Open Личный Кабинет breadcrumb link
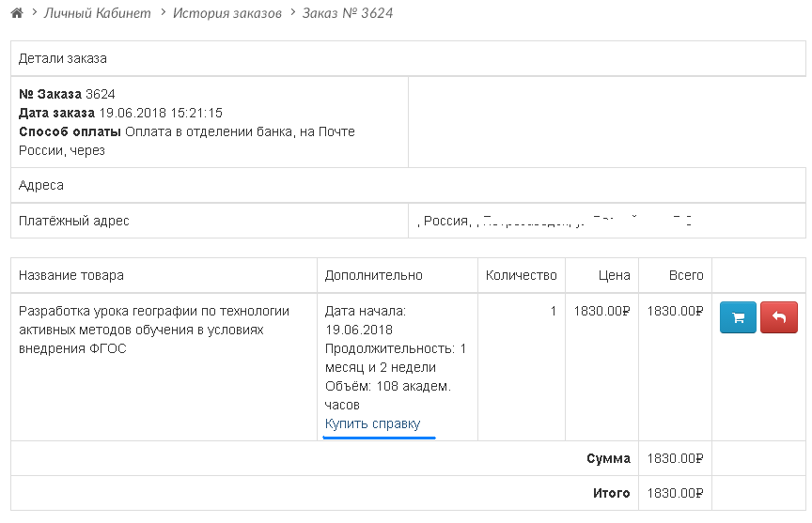 tap(97, 14)
